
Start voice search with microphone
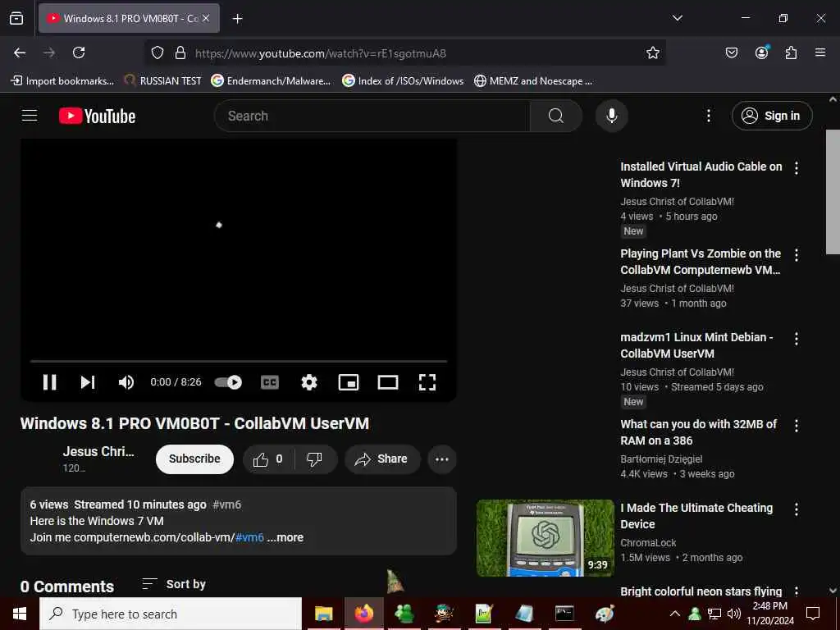(x=611, y=116)
